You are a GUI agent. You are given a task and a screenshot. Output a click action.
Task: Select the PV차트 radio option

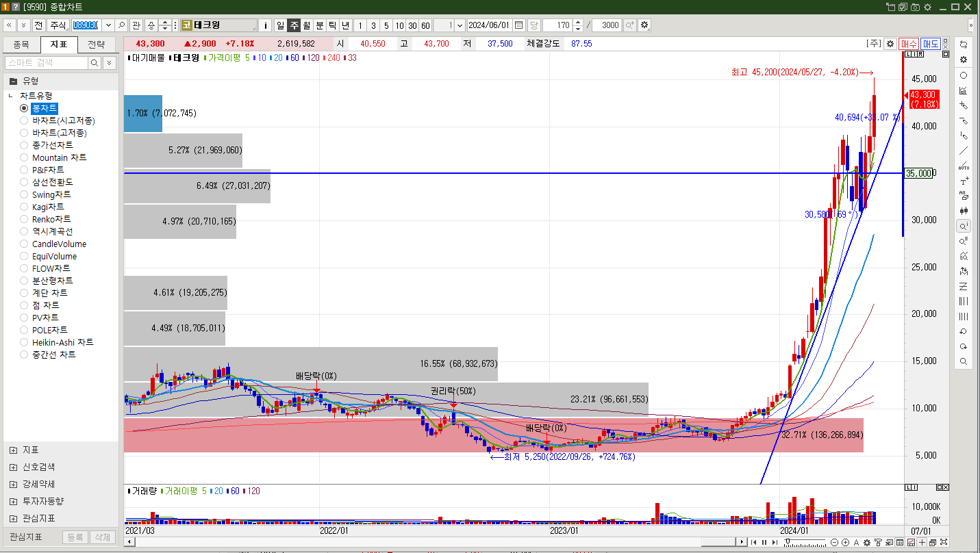point(24,318)
